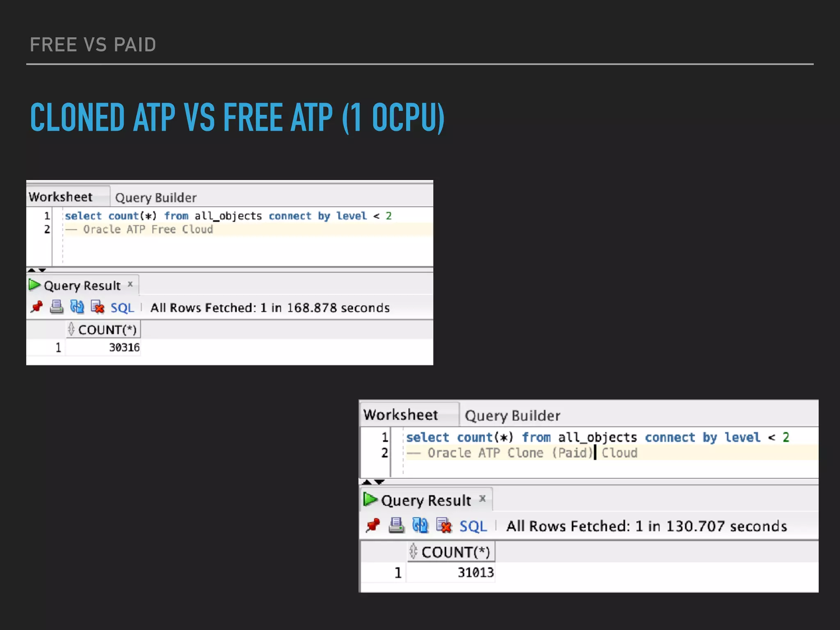Viewport: 840px width, 630px height.
Task: Click SQL line 1 in Clone (Paid) editor
Action: [x=598, y=437]
